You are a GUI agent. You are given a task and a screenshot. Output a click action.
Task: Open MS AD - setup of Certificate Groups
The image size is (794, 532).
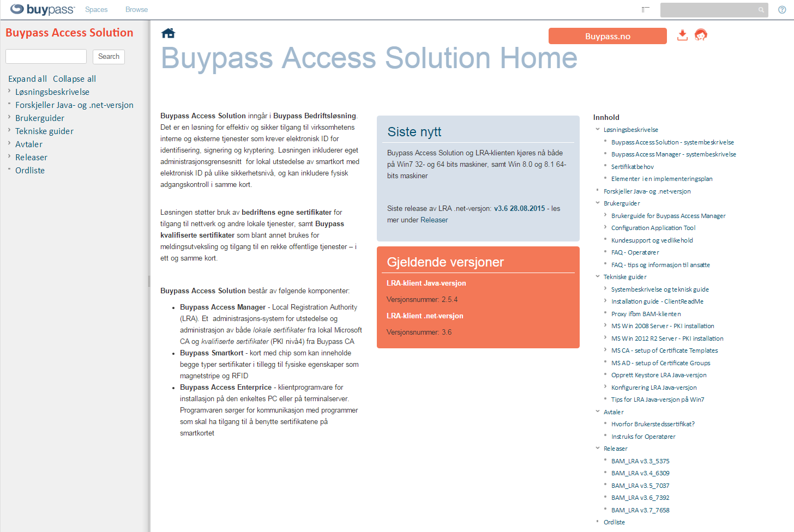pos(661,363)
